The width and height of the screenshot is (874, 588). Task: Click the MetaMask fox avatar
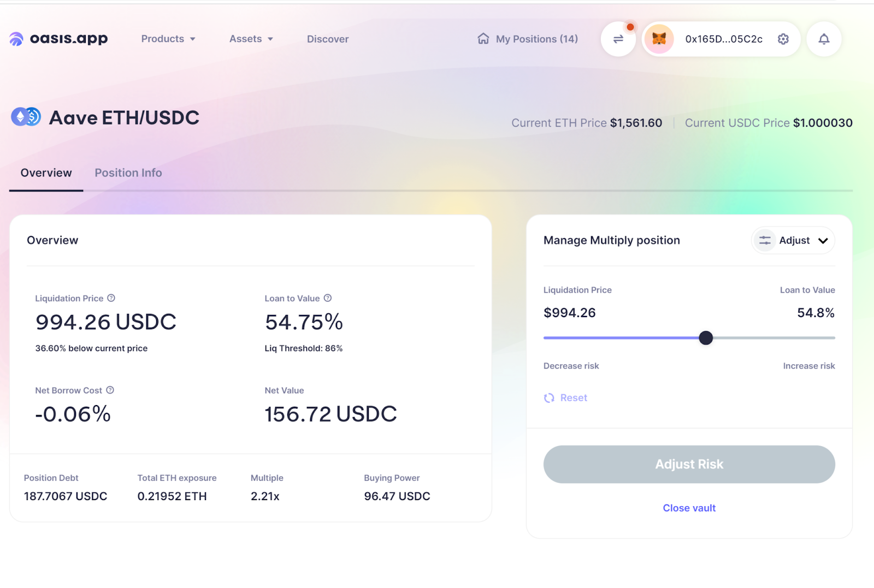(659, 39)
